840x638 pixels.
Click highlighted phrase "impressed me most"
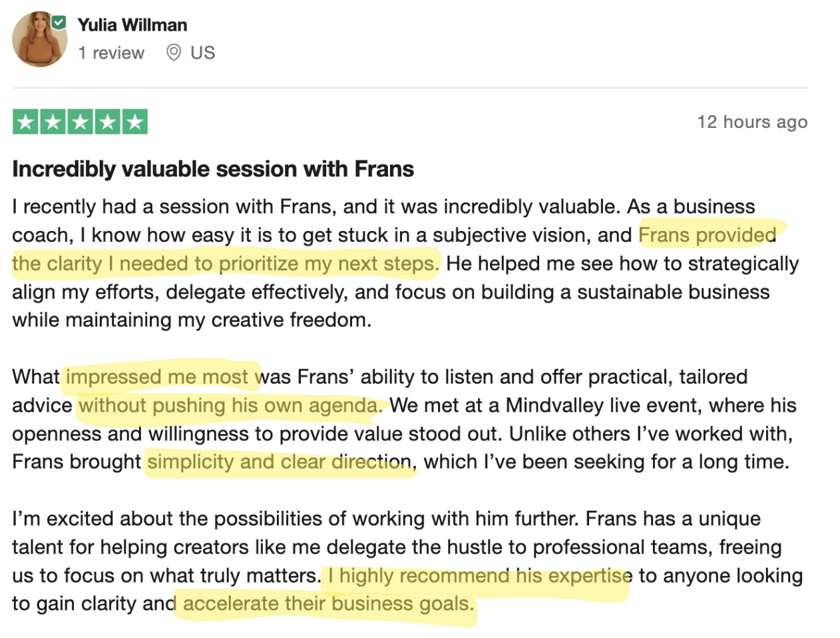coord(157,377)
